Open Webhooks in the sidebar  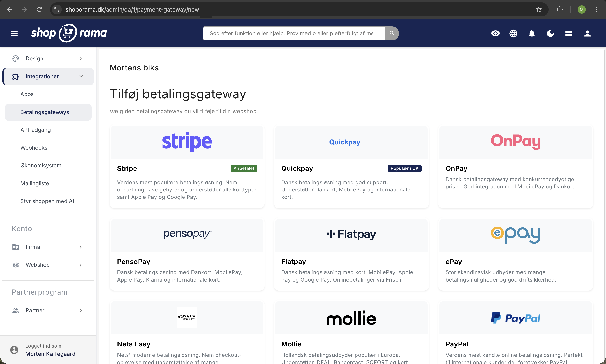(x=34, y=148)
